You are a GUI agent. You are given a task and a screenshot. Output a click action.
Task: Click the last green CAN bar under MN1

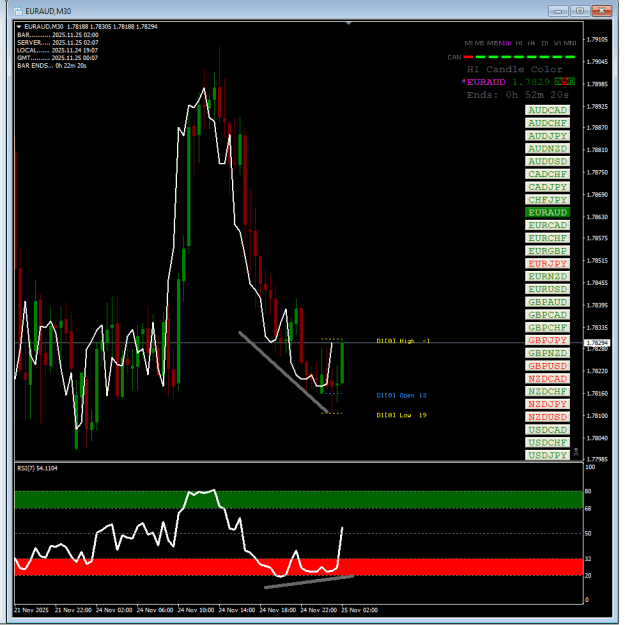570,57
